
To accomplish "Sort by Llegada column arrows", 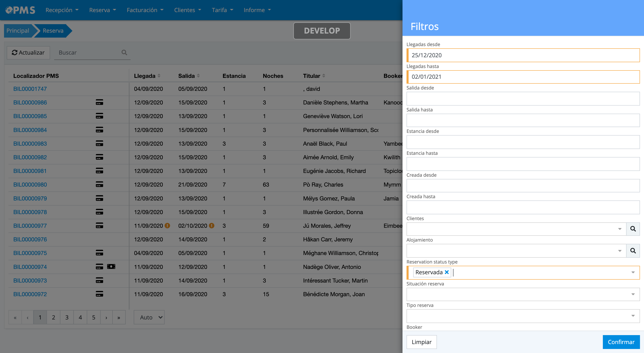I will click(x=159, y=76).
